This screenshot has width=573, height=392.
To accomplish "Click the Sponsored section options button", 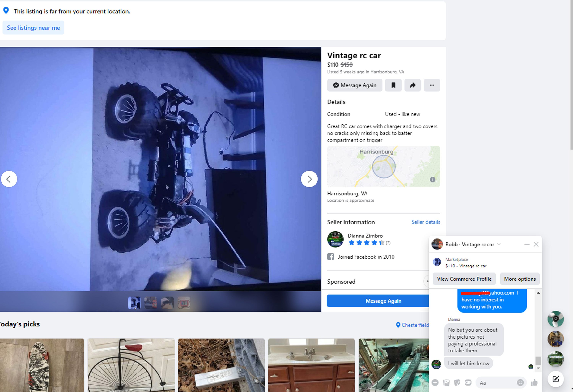I will pyautogui.click(x=427, y=281).
